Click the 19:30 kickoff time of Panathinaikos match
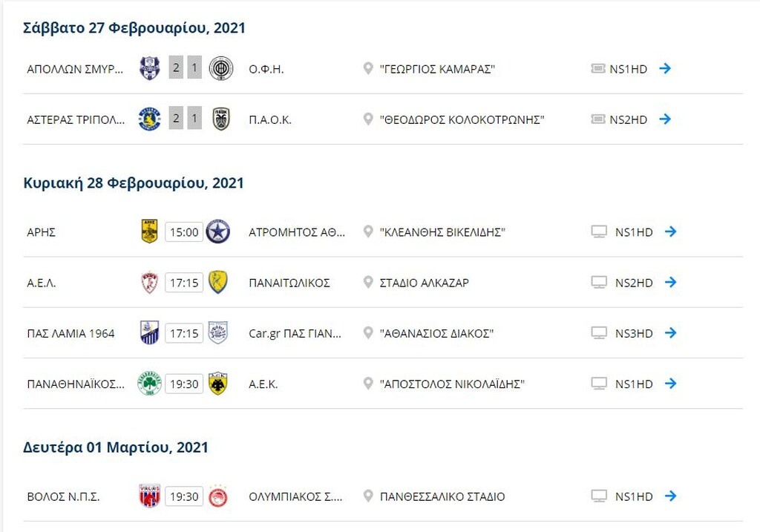The height and width of the screenshot is (532, 760). (x=183, y=384)
